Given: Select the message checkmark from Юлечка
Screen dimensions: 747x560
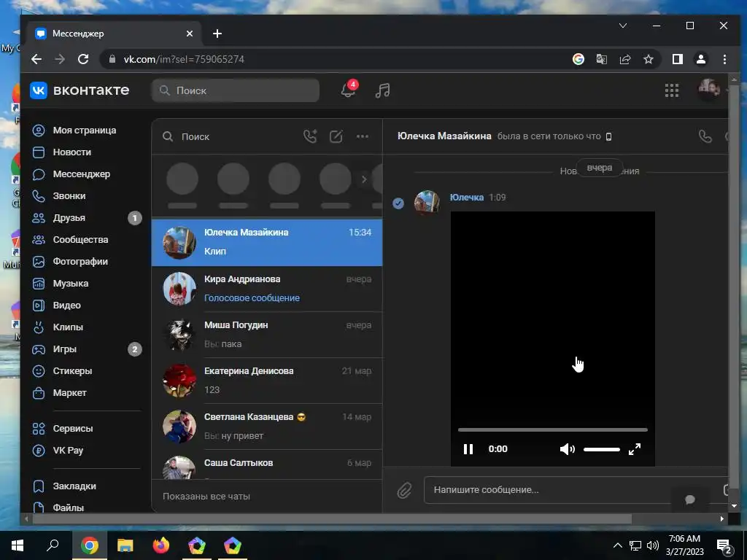Looking at the screenshot, I should coord(398,203).
